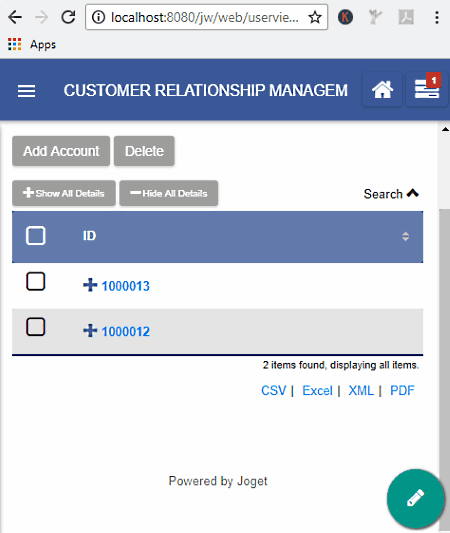450x533 pixels.
Task: Click the Customer Relationship Management title
Action: pos(206,90)
